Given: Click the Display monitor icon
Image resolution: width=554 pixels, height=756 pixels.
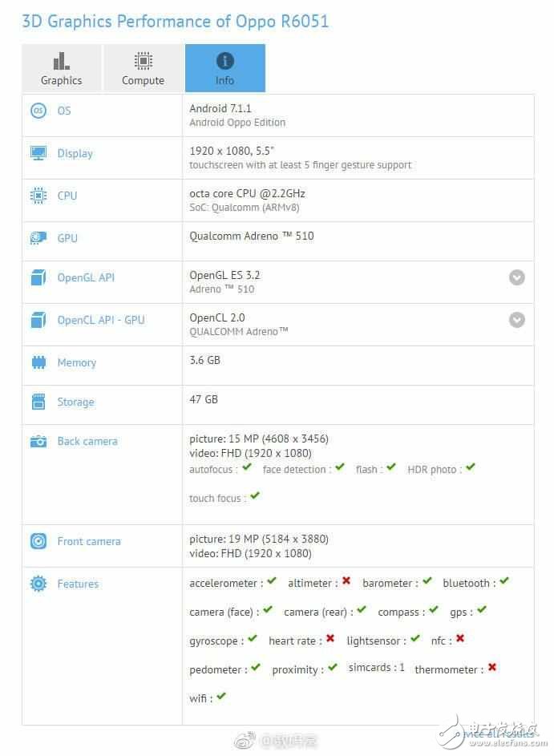Looking at the screenshot, I should pos(38,152).
